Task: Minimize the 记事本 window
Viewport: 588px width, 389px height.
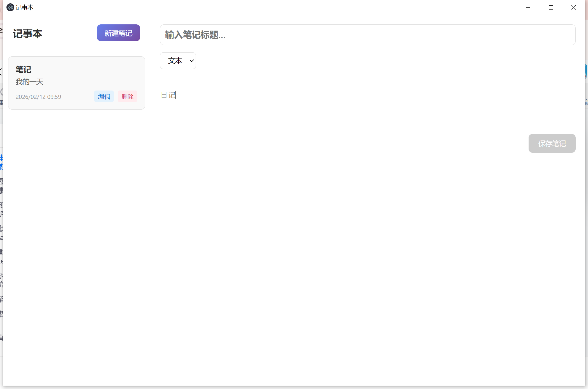Action: coord(528,8)
